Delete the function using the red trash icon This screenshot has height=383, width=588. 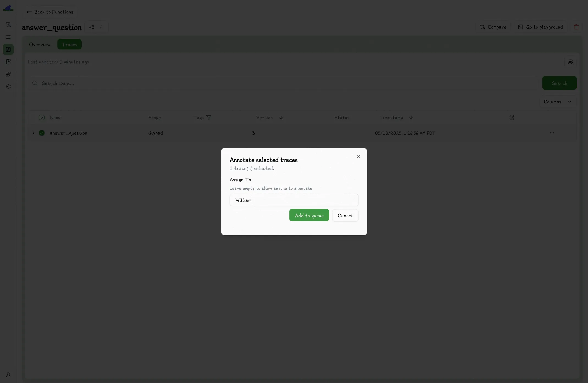(x=576, y=27)
